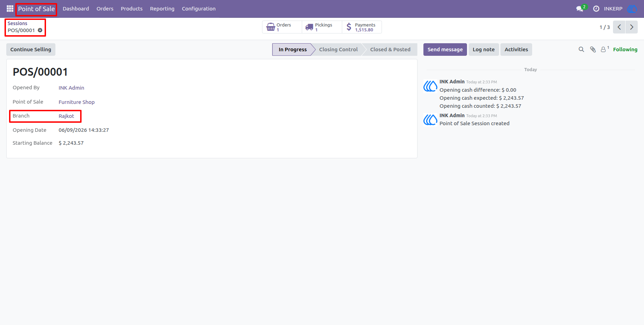Click the Opening Date value 06/09/2026 14:33:27
The width and height of the screenshot is (644, 325).
pyautogui.click(x=84, y=130)
